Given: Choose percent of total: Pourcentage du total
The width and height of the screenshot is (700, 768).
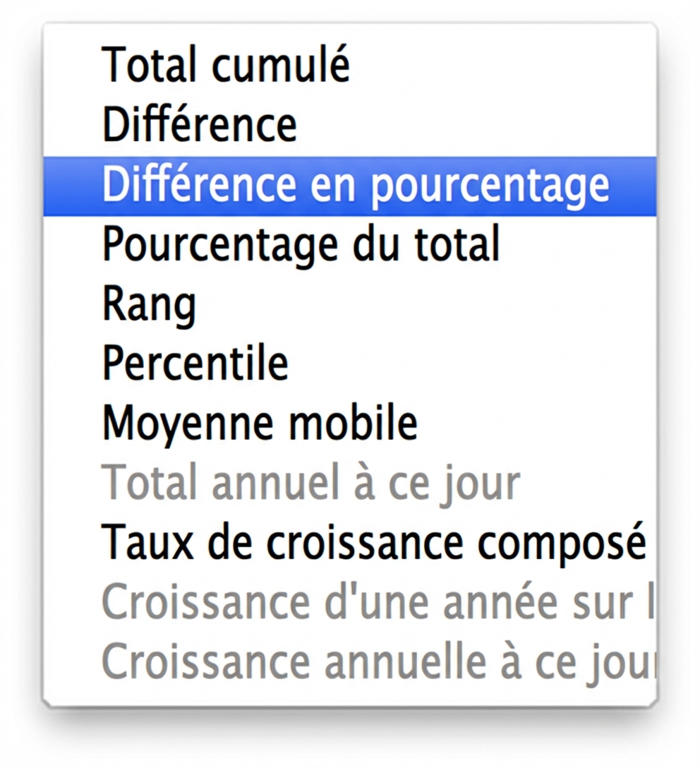Looking at the screenshot, I should pos(349,245).
